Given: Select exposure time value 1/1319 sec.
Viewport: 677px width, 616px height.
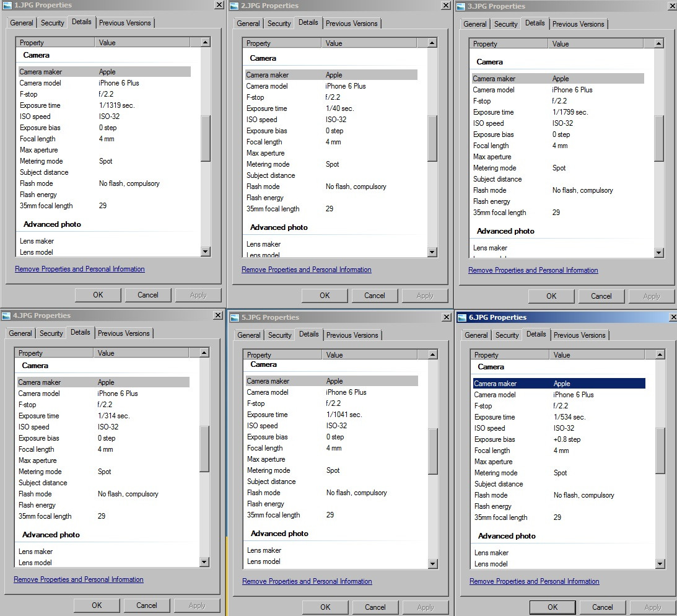Looking at the screenshot, I should point(116,105).
